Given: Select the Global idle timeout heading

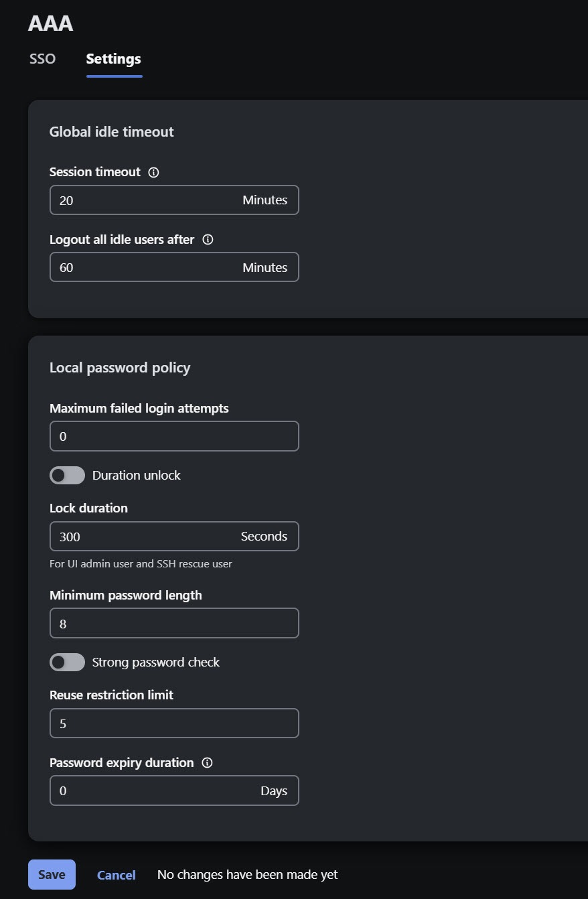Looking at the screenshot, I should point(112,132).
